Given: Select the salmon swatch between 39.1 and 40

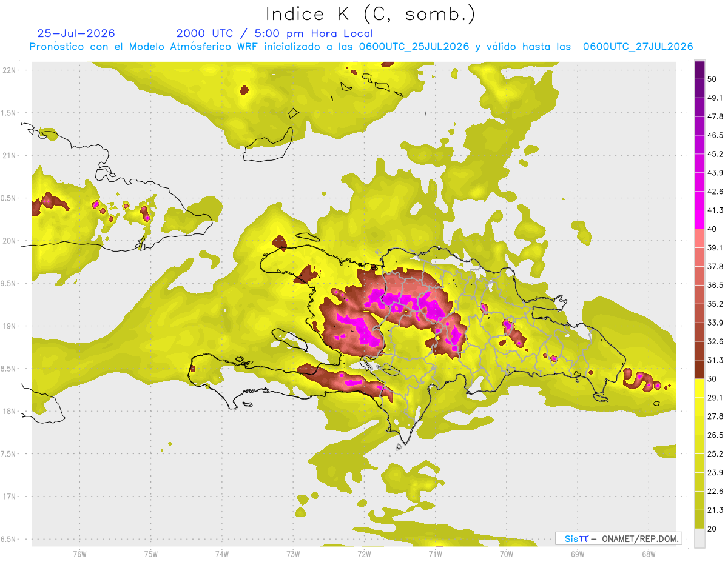Looking at the screenshot, I should coord(699,238).
